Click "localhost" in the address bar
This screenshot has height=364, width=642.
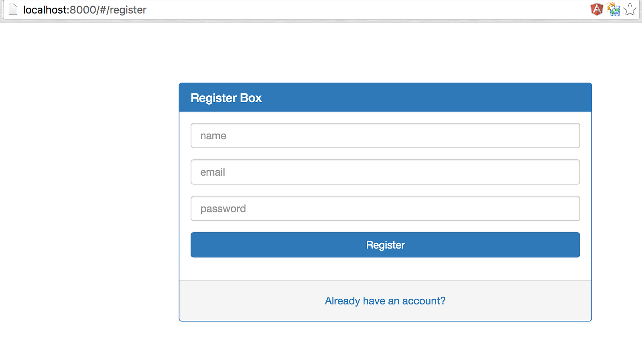[45, 10]
